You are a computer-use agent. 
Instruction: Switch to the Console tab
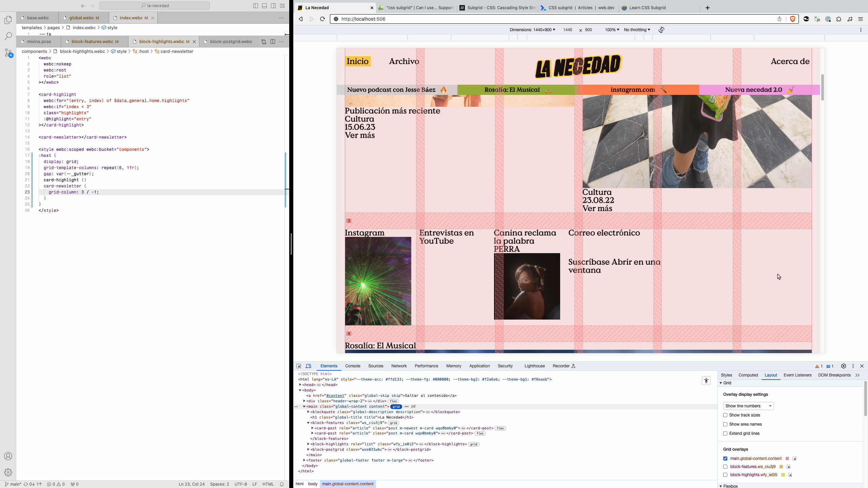pos(353,366)
